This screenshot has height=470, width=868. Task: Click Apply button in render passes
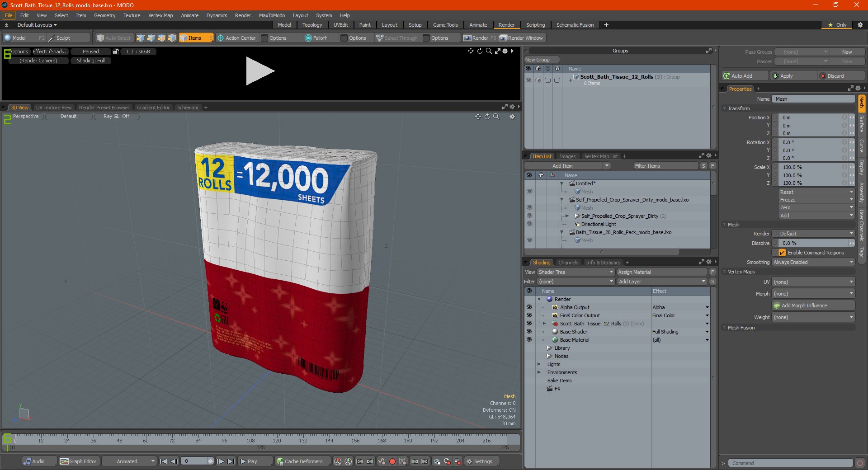point(793,76)
